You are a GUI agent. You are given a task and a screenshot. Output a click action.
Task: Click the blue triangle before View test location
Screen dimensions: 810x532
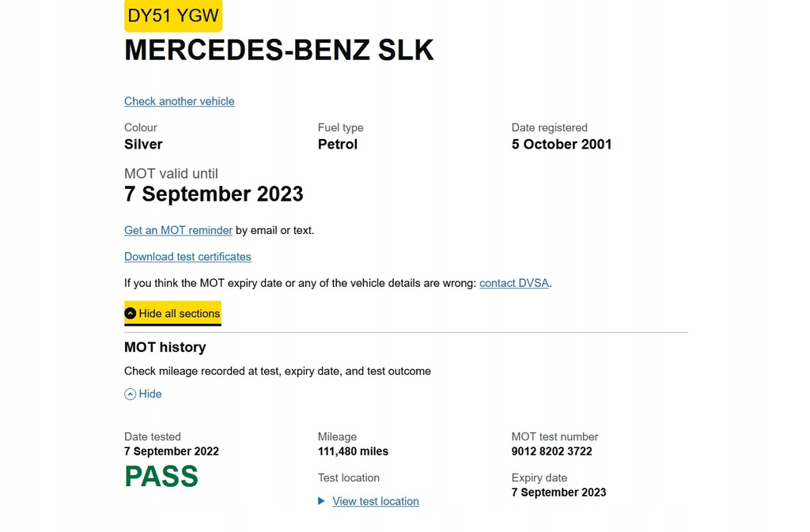pyautogui.click(x=321, y=501)
